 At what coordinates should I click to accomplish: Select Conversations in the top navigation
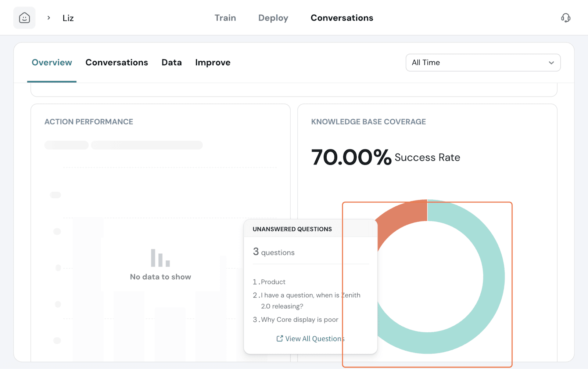[341, 18]
